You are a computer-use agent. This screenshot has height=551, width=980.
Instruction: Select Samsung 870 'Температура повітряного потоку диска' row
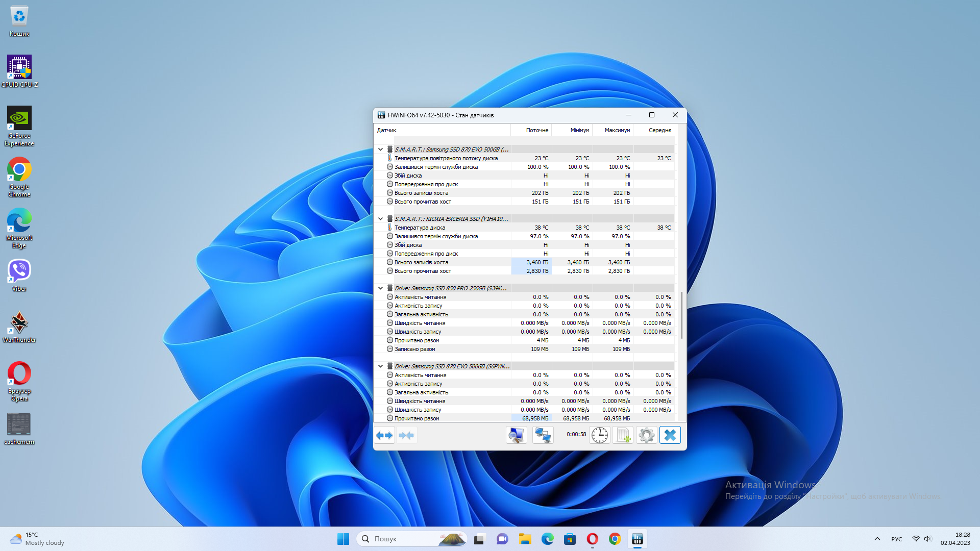pyautogui.click(x=524, y=158)
